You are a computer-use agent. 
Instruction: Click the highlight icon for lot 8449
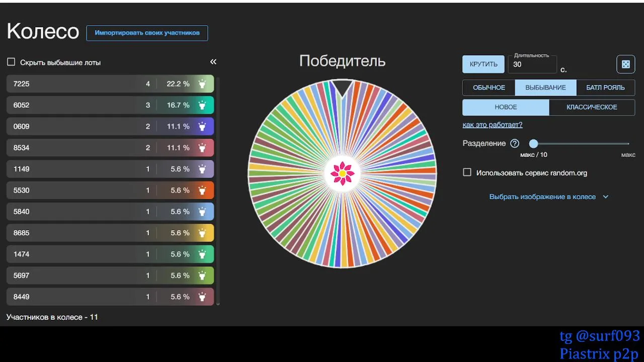pos(202,297)
